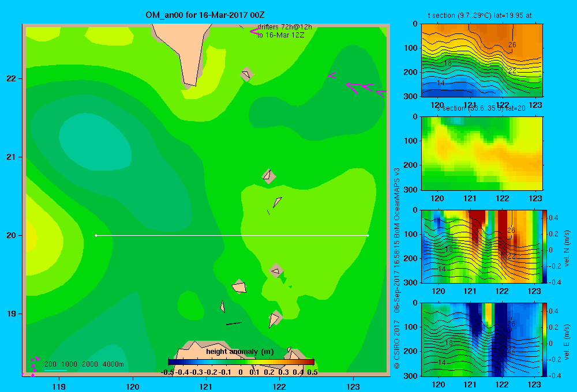Click latitude label 21 on the main map

pos(11,157)
